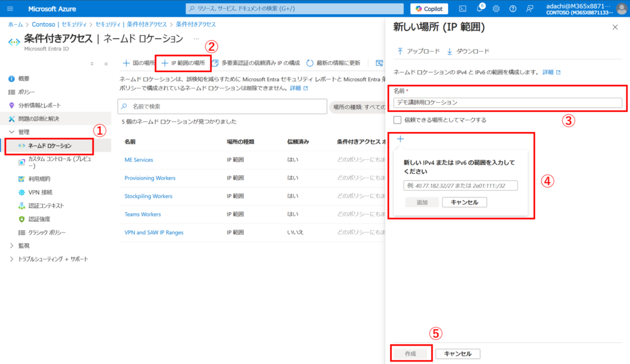The height and width of the screenshot is (364, 630).
Task: Click the plus icon to add IP range
Action: [400, 139]
